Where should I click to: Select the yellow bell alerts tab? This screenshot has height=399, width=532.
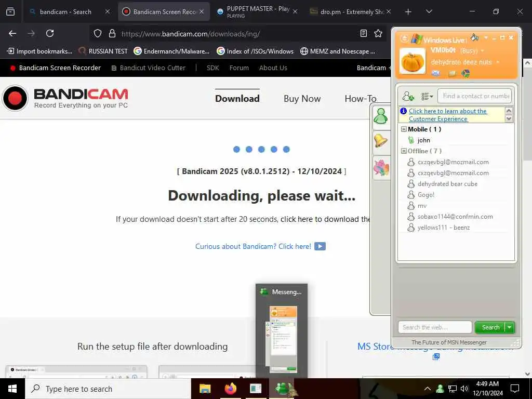381,141
